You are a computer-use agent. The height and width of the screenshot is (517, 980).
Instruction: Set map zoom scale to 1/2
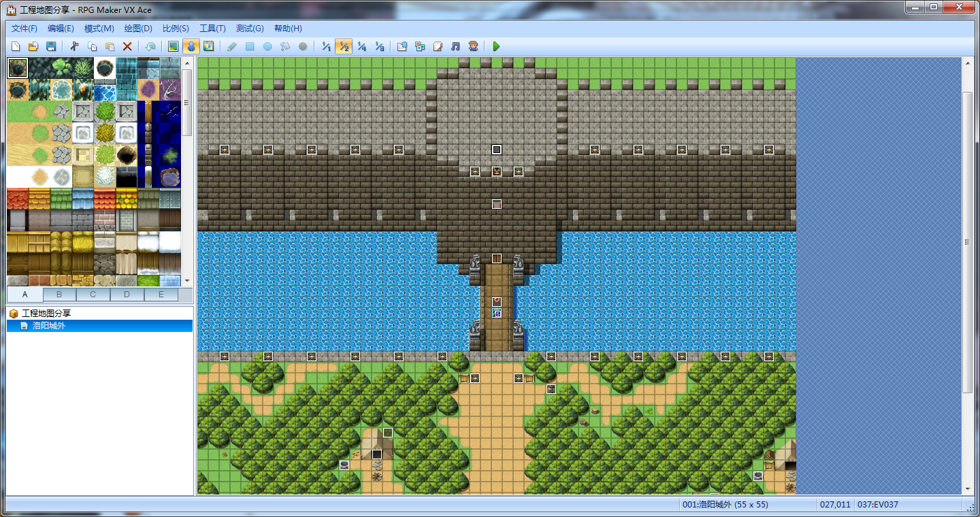click(344, 46)
